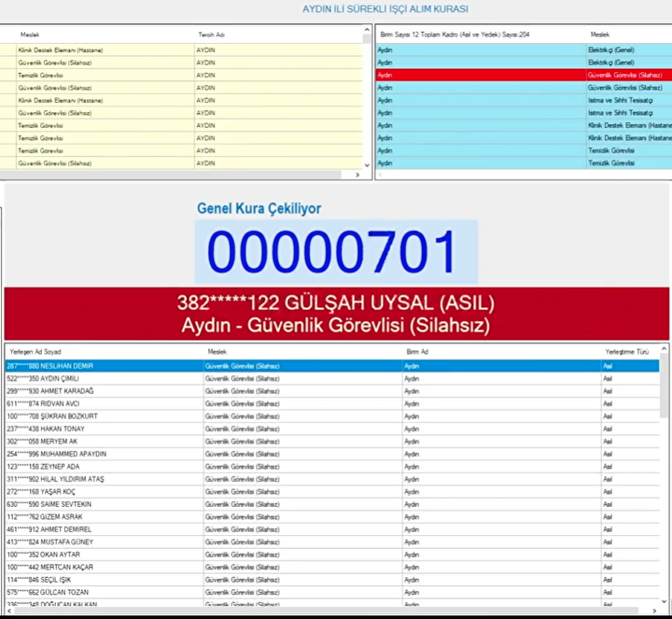Select the row for OKAN AYTAR
The height and width of the screenshot is (619, 672).
(332, 555)
